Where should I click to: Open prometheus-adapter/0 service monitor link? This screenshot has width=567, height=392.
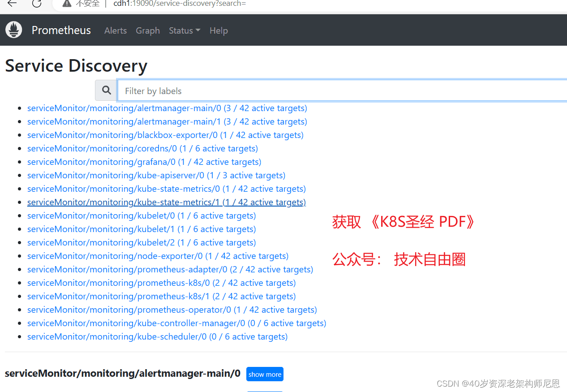170,269
